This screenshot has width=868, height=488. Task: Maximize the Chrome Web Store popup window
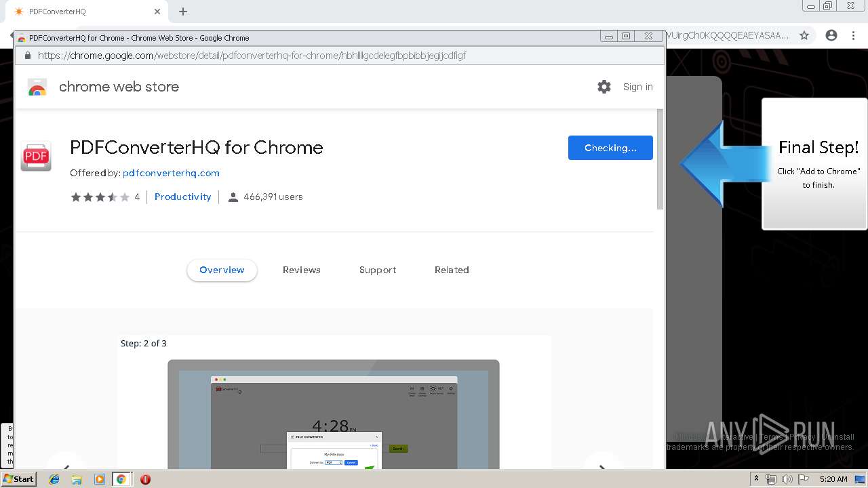[626, 37]
